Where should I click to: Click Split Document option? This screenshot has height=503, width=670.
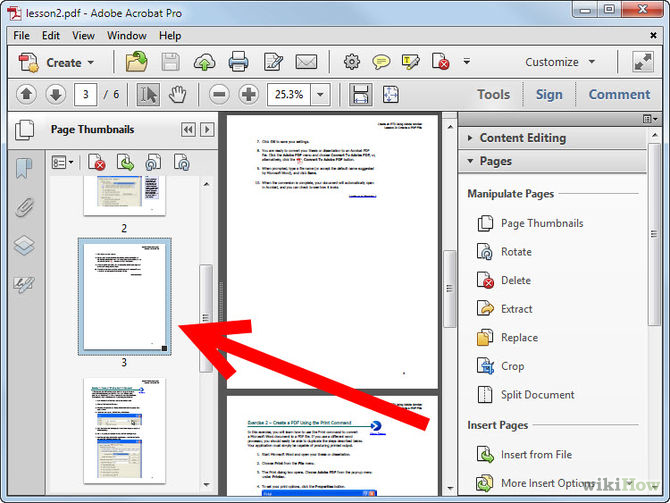[526, 395]
